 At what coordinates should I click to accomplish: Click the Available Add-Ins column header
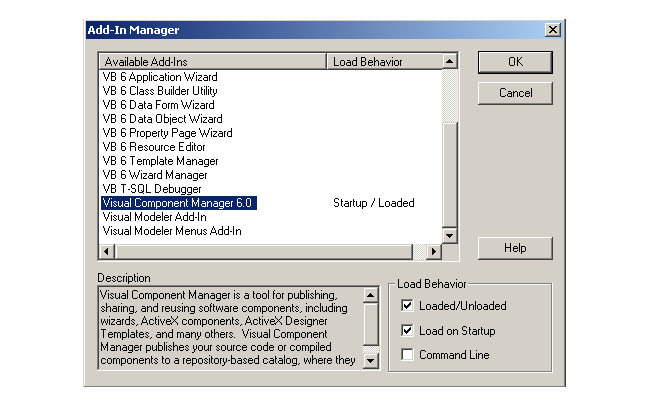pyautogui.click(x=213, y=62)
